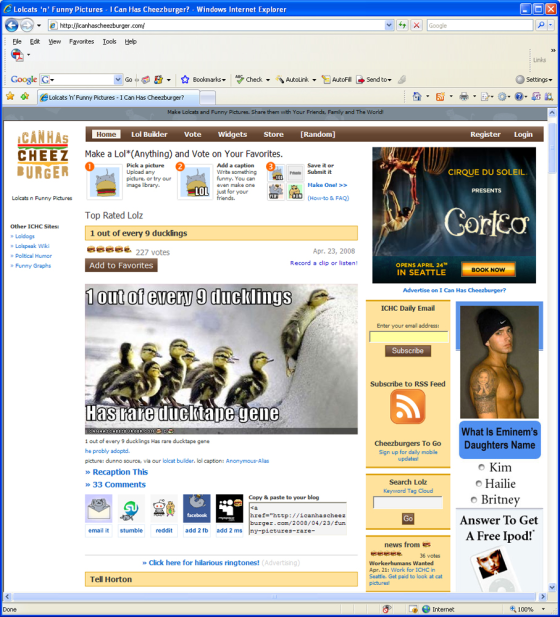Open the Edit menu

(x=35, y=42)
